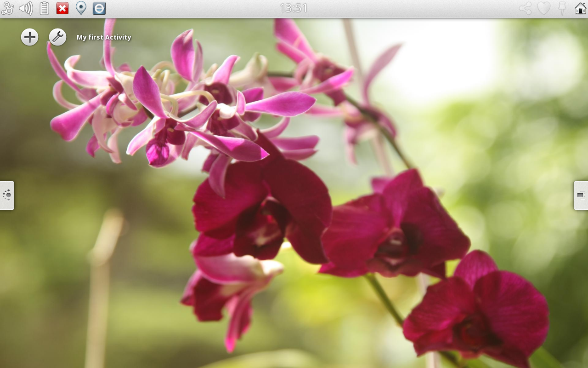Go to the home screen icon

click(580, 8)
